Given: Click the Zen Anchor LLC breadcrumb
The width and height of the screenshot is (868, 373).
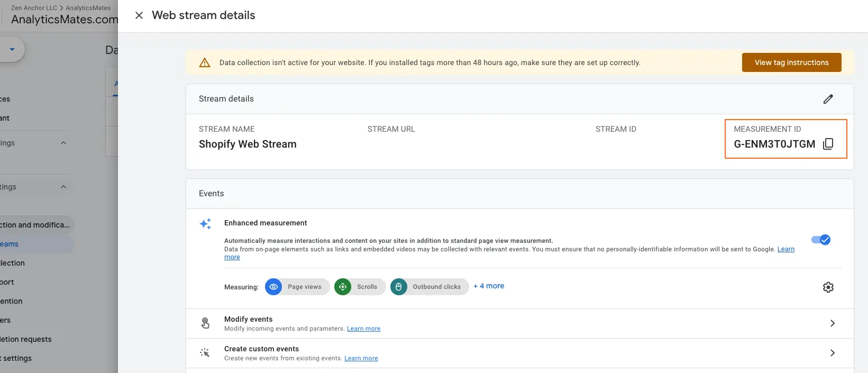Looking at the screenshot, I should (x=34, y=8).
